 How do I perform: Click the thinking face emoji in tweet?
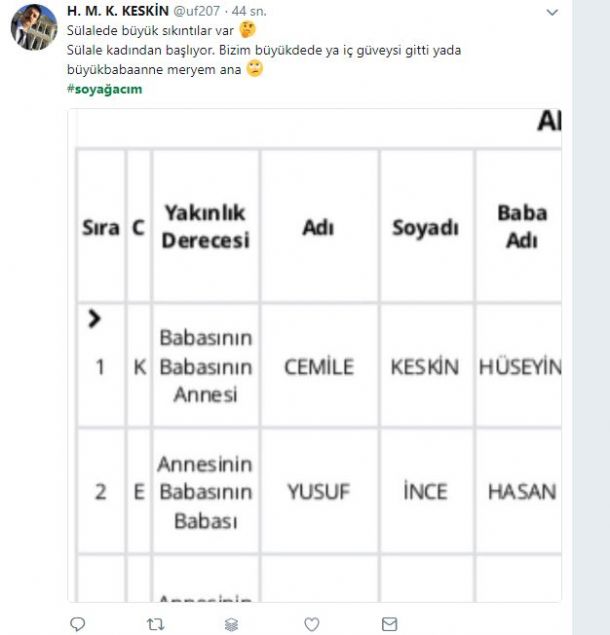pos(247,30)
